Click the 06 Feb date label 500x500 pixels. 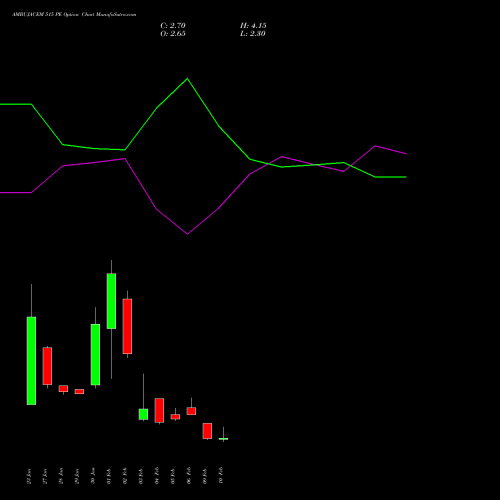[x=189, y=476]
